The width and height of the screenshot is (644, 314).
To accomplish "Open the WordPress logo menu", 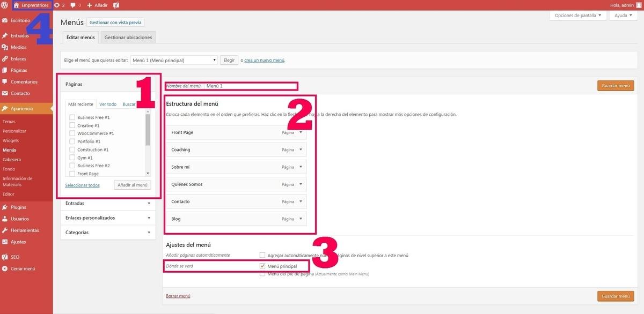I will point(6,5).
